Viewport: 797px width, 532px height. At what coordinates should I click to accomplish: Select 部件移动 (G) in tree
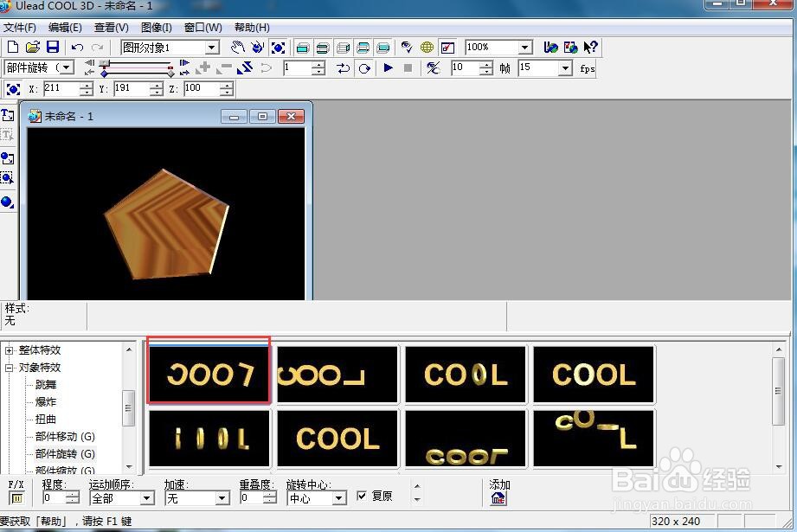click(x=65, y=437)
